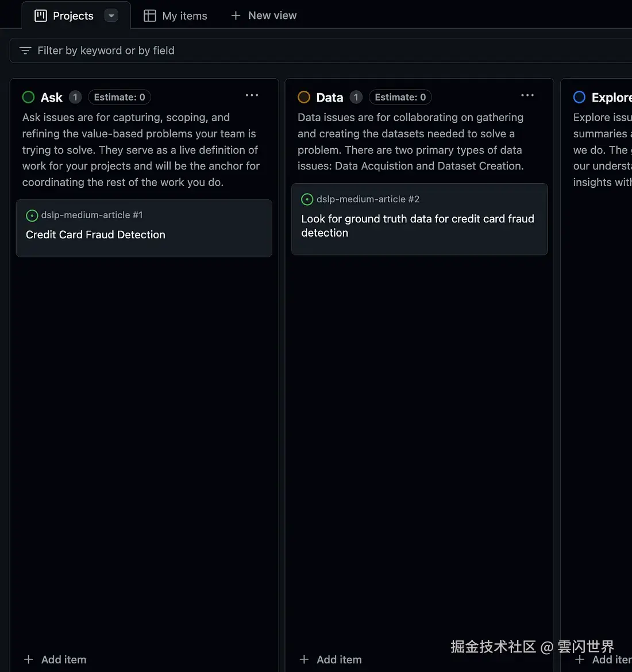Screen dimensions: 632x672
Task: Open the Ask column three-dot menu
Action: [x=252, y=95]
